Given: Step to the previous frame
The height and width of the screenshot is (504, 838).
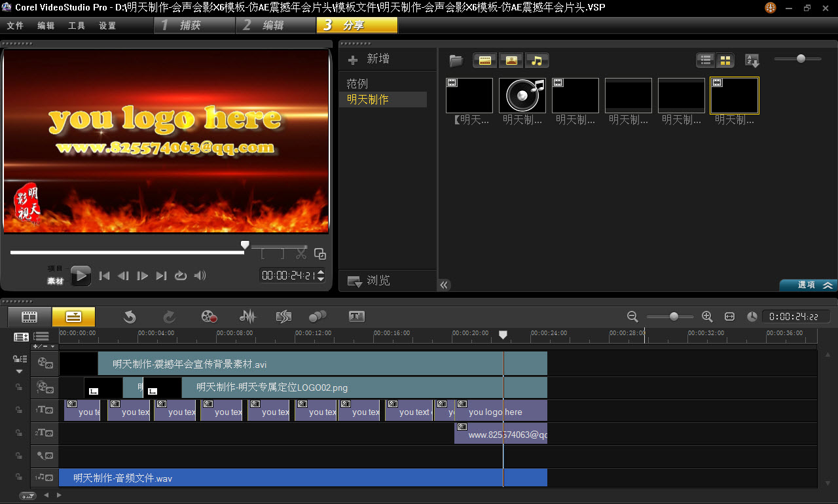Looking at the screenshot, I should (123, 276).
